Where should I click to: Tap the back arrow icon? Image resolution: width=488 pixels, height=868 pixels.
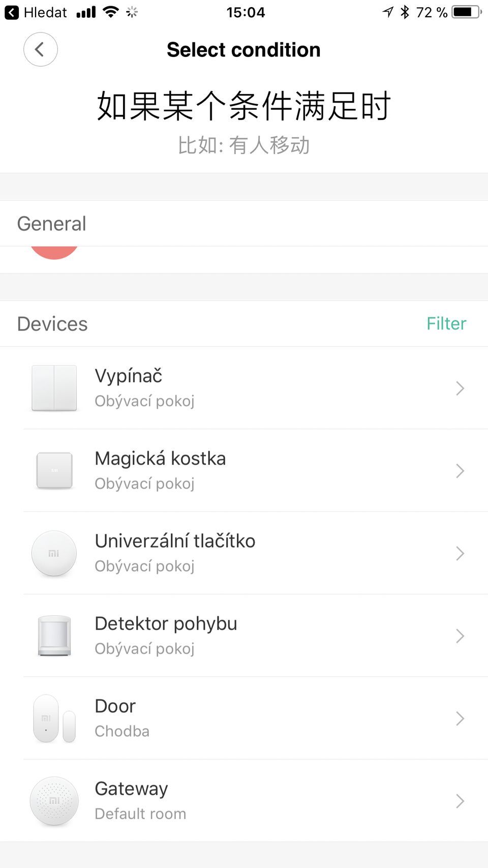pos(40,49)
